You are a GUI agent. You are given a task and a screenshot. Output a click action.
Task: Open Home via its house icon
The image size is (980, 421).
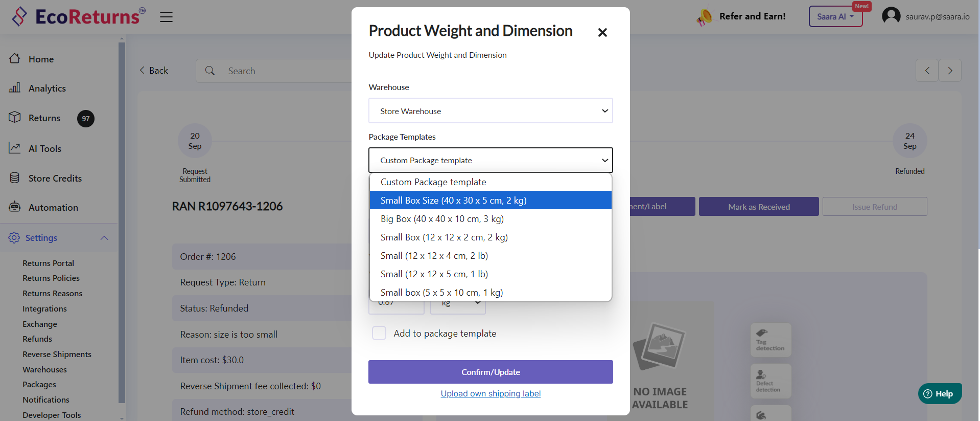[x=15, y=59]
